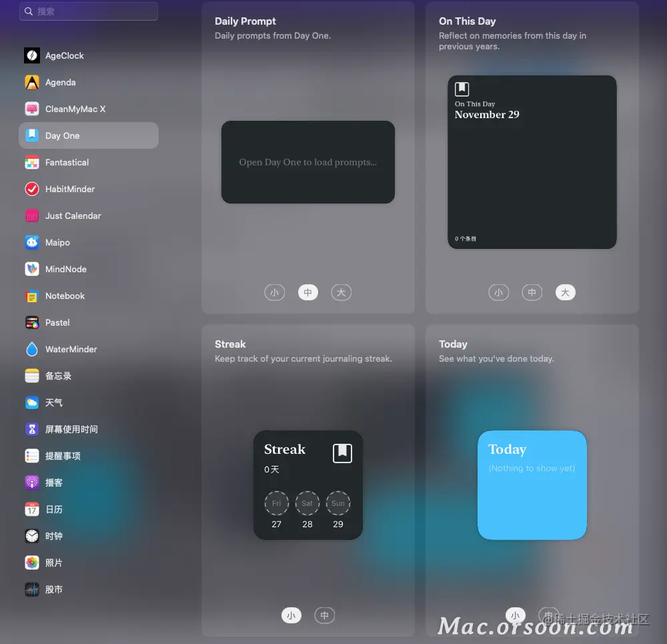This screenshot has width=667, height=644.
Task: Click the CleanMyMac X app icon
Action: tap(32, 109)
